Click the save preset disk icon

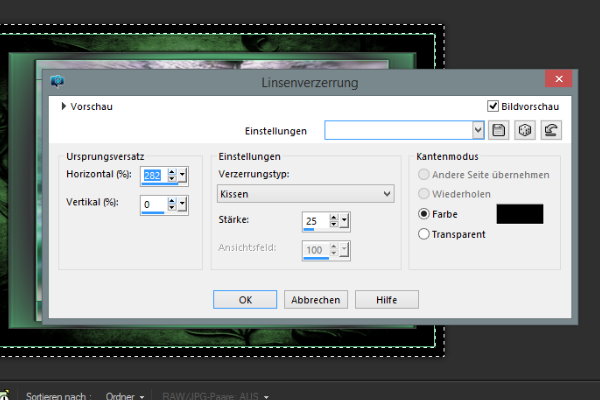point(501,130)
